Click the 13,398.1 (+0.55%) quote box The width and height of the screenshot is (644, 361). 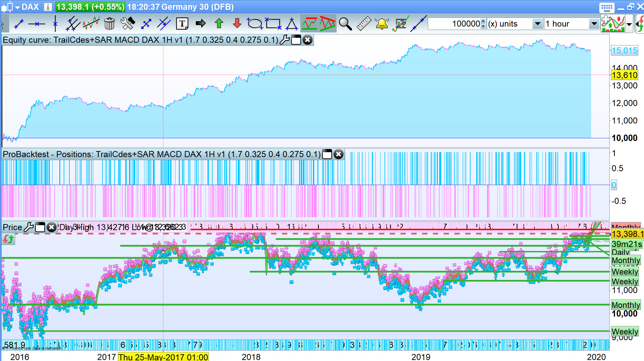90,7
